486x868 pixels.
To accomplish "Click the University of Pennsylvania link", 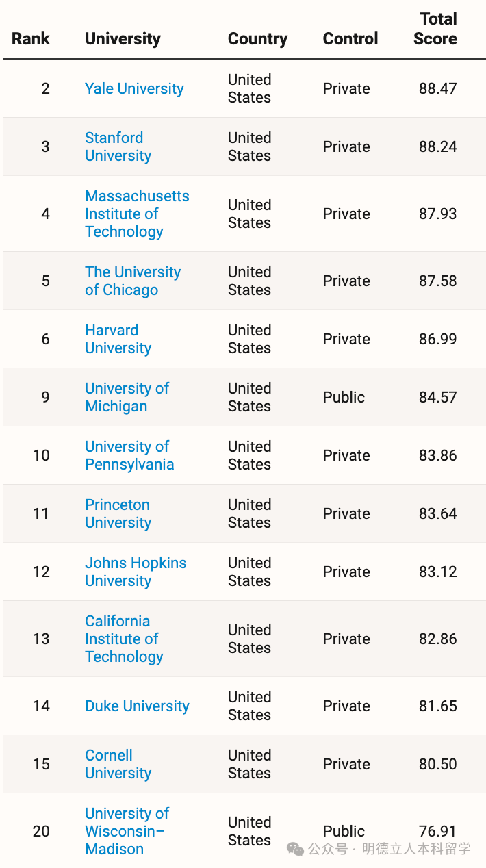I will pyautogui.click(x=129, y=455).
